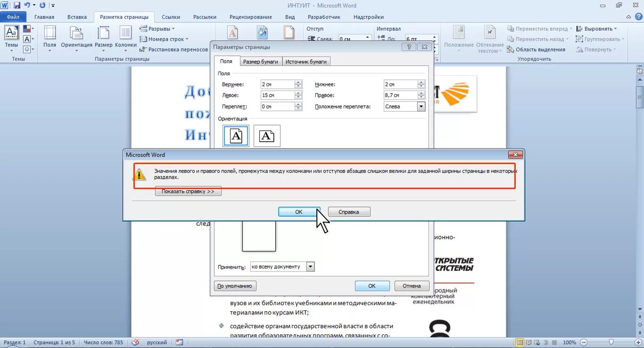
Task: Click spelling check status icon
Action: pyautogui.click(x=136, y=342)
